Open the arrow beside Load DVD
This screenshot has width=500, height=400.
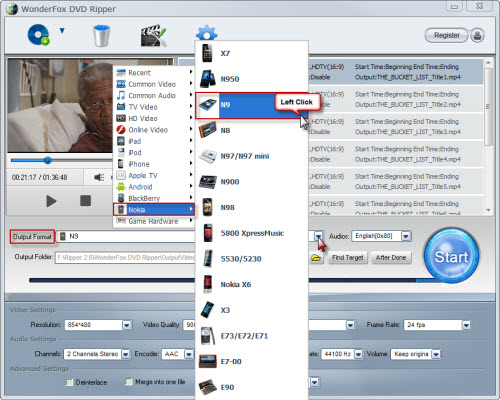tap(62, 31)
